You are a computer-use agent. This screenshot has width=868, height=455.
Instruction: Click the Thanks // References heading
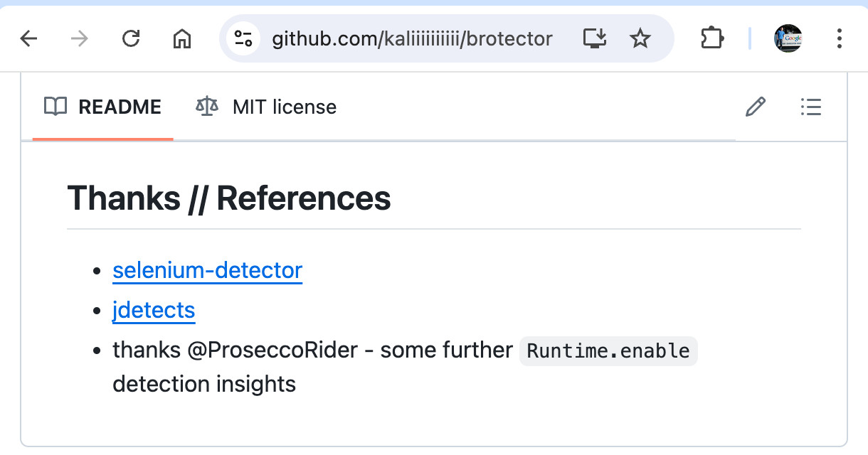pyautogui.click(x=229, y=198)
